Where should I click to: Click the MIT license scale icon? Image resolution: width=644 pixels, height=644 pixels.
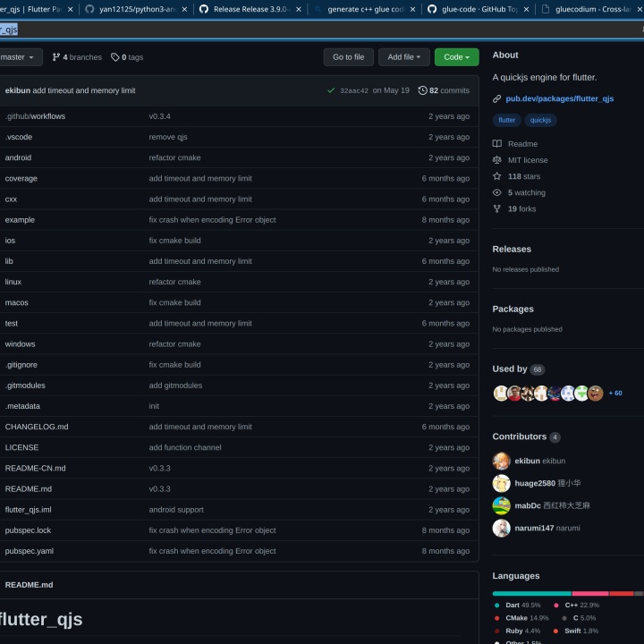pos(497,160)
